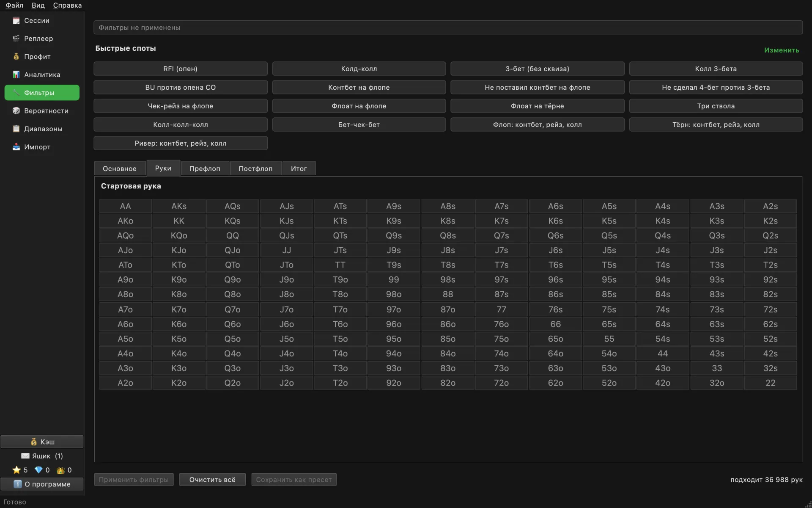Open the Вероятности section
Screen dimensions: 812x508
point(42,111)
